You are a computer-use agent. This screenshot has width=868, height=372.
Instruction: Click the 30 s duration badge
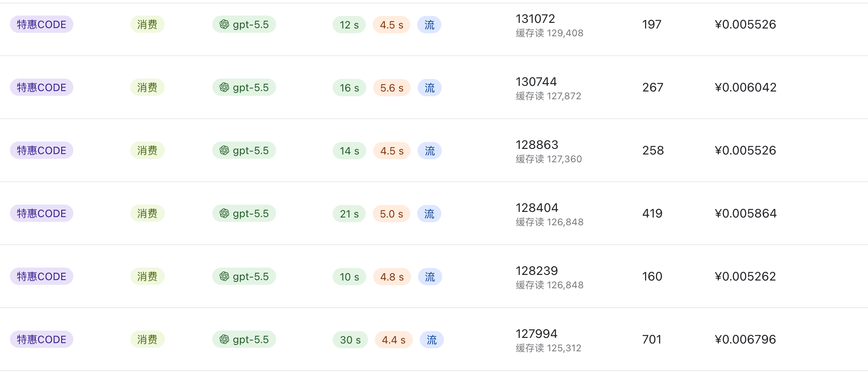tap(350, 340)
